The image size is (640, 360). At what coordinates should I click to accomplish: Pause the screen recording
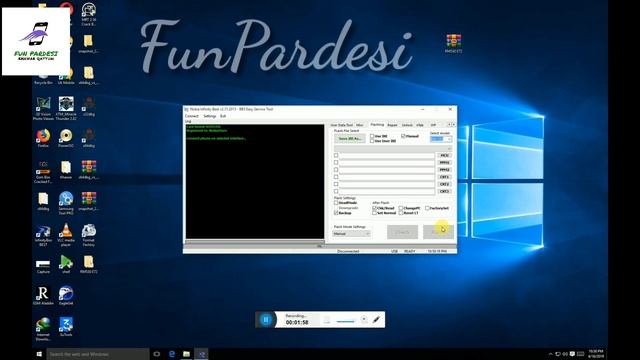point(266,320)
